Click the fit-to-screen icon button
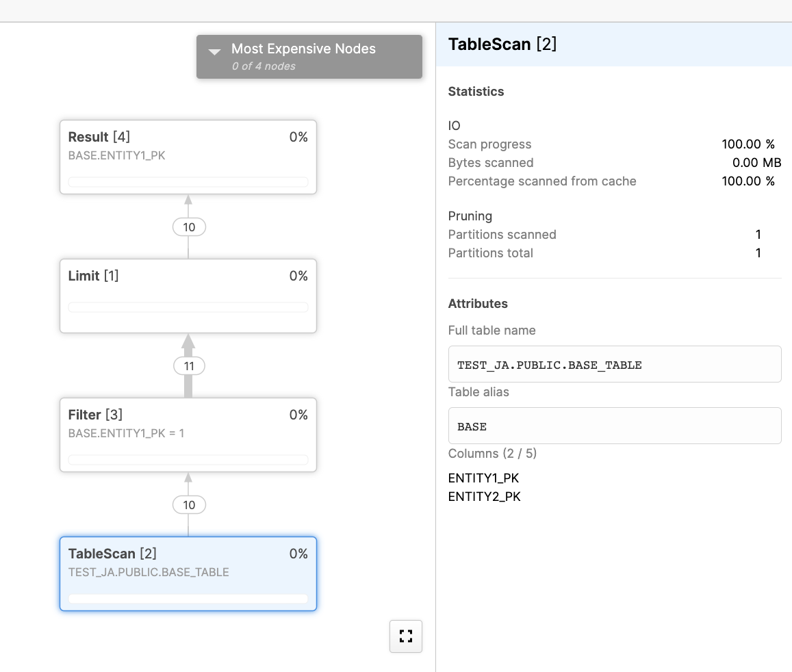The height and width of the screenshot is (672, 792). pos(406,636)
